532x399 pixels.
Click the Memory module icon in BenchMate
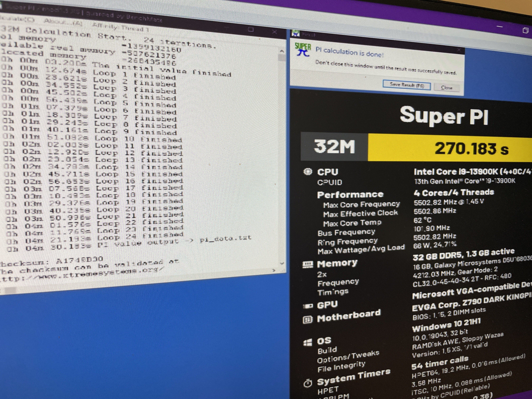tap(308, 265)
